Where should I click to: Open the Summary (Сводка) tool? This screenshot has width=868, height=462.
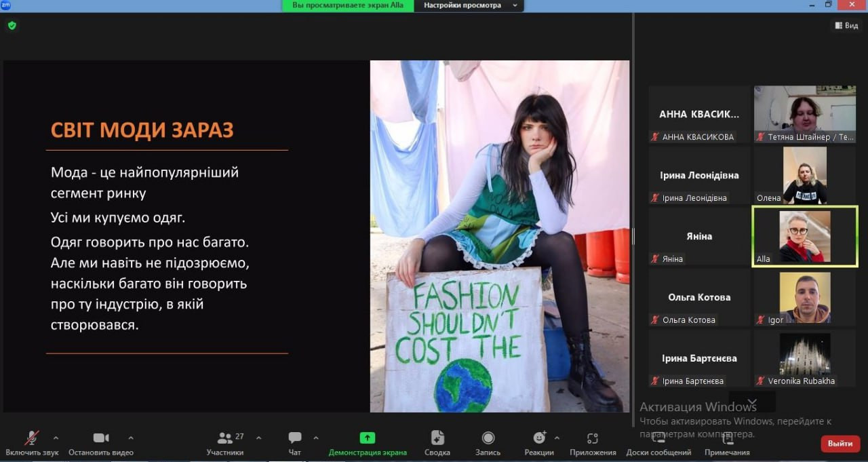pos(437,438)
